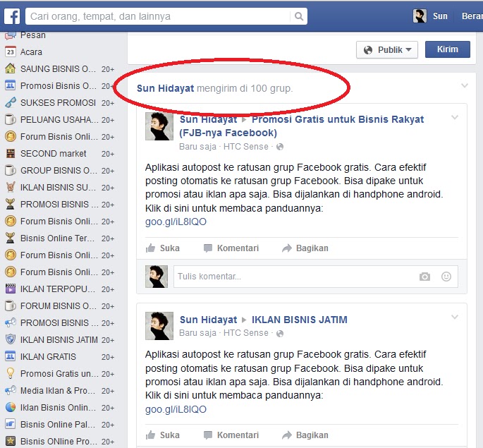483x448 pixels.
Task: Click the search magnifier icon
Action: click(x=298, y=16)
